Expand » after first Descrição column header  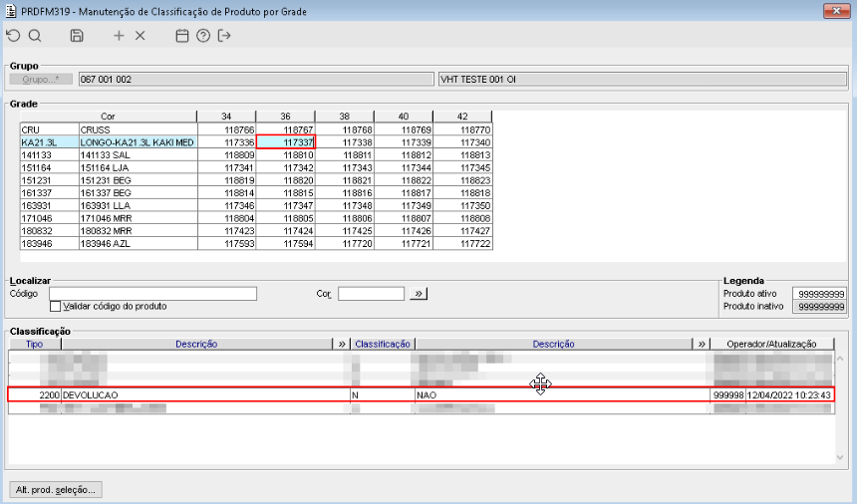pos(342,344)
